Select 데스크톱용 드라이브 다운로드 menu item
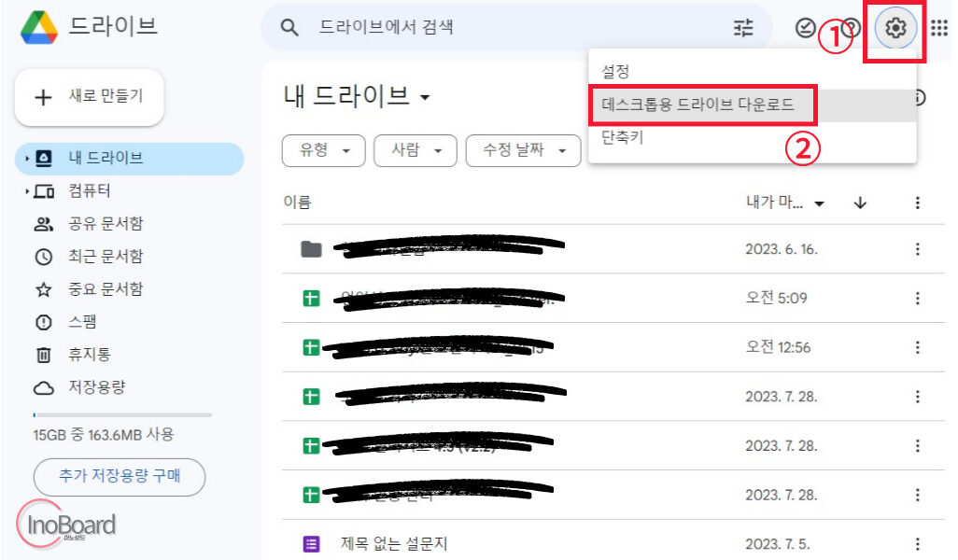 (752, 105)
